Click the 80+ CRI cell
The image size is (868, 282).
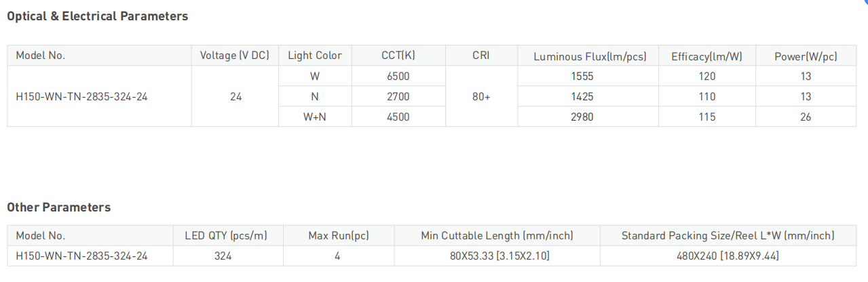point(481,96)
